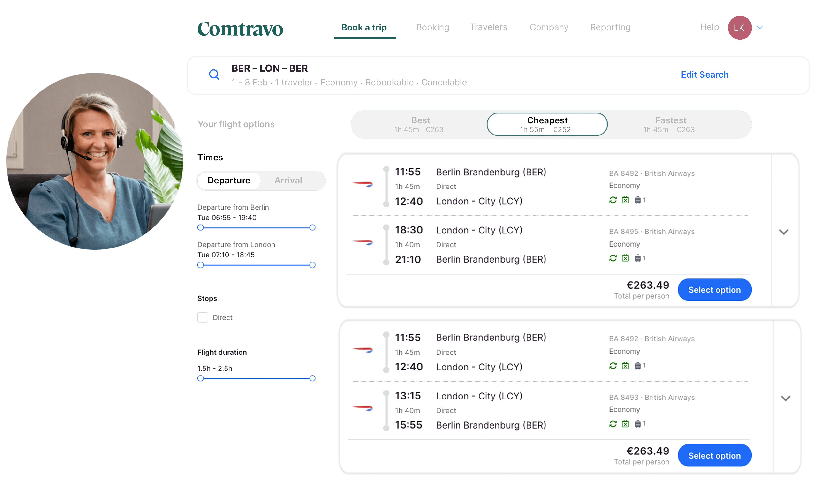Click the BER – LON – BER search summary
Screen dimensions: 832x504
(x=269, y=68)
